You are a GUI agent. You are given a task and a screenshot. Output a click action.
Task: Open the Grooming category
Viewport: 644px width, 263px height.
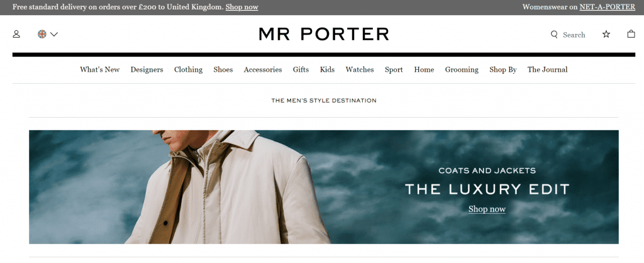[462, 70]
